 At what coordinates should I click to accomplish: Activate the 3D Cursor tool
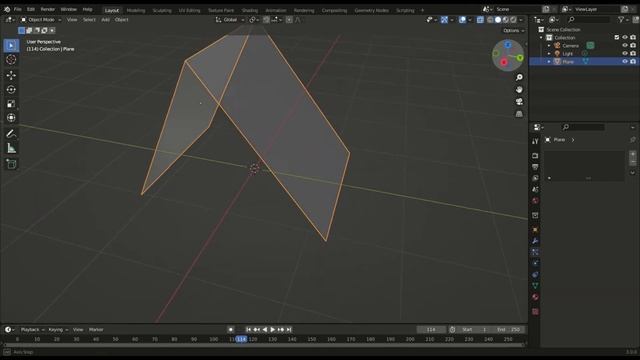pyautogui.click(x=11, y=60)
